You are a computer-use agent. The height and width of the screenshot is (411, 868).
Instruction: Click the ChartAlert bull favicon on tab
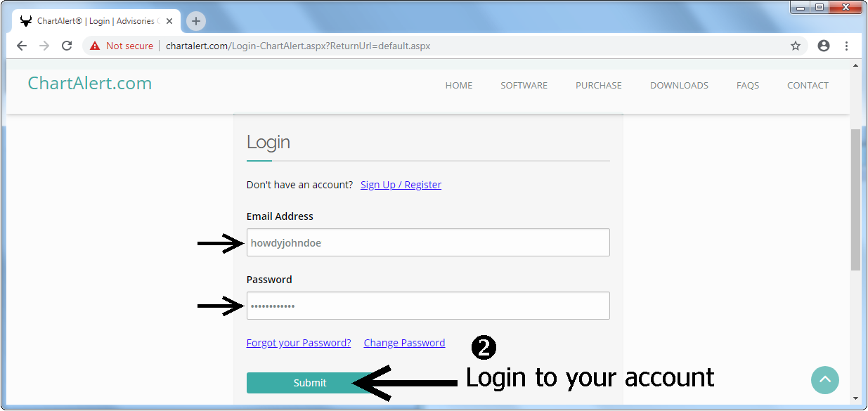(26, 21)
